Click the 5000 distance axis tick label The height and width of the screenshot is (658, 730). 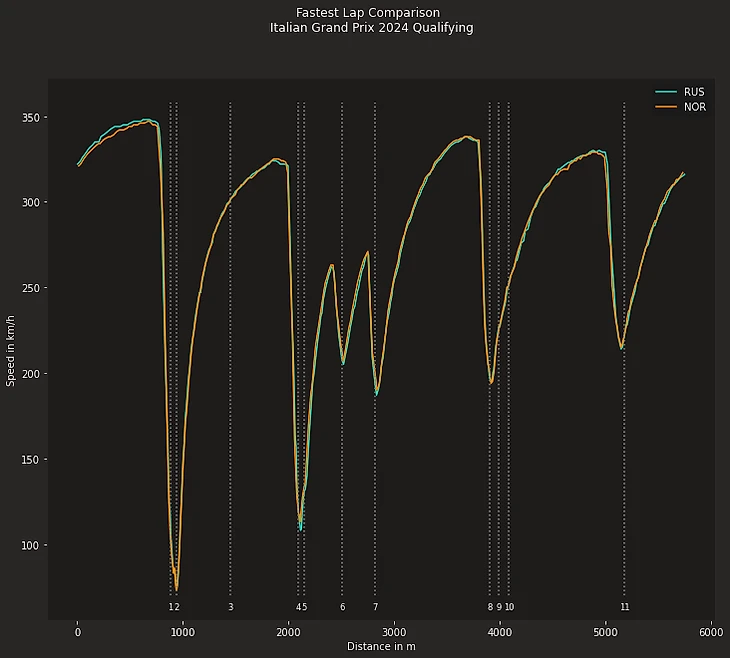point(606,632)
